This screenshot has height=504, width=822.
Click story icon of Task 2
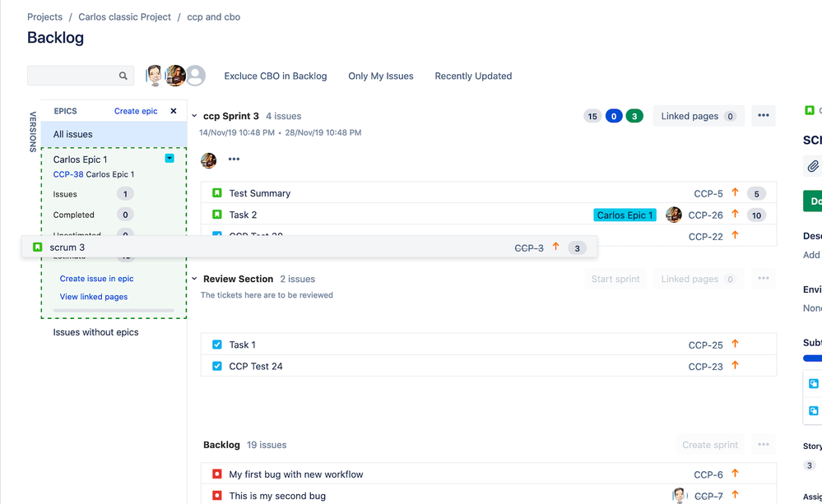[x=217, y=215]
